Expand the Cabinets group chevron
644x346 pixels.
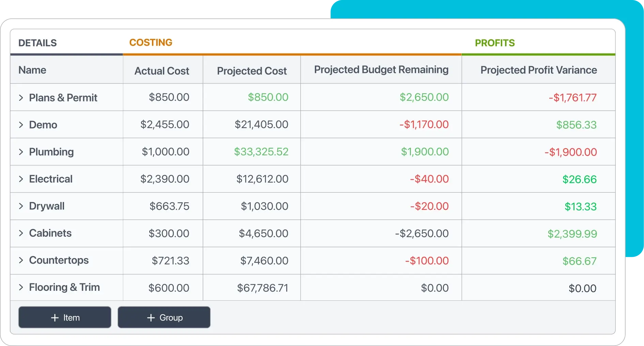click(21, 233)
